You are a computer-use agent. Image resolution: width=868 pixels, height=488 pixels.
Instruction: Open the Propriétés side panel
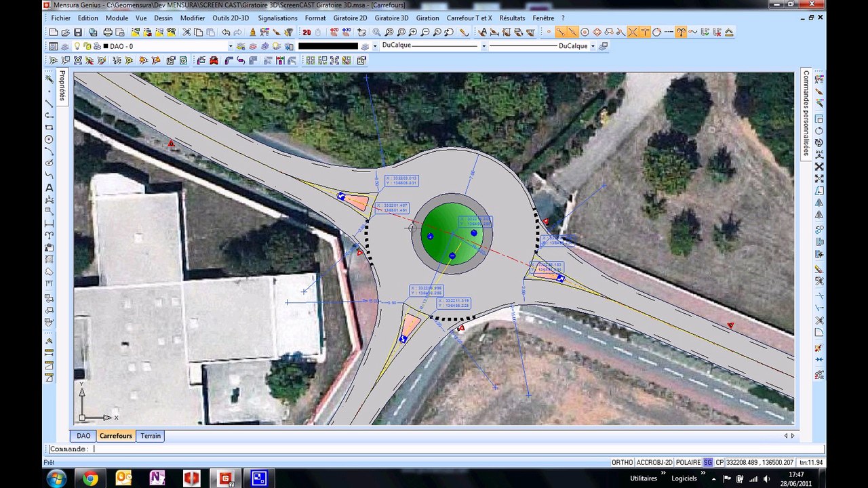pyautogui.click(x=62, y=86)
